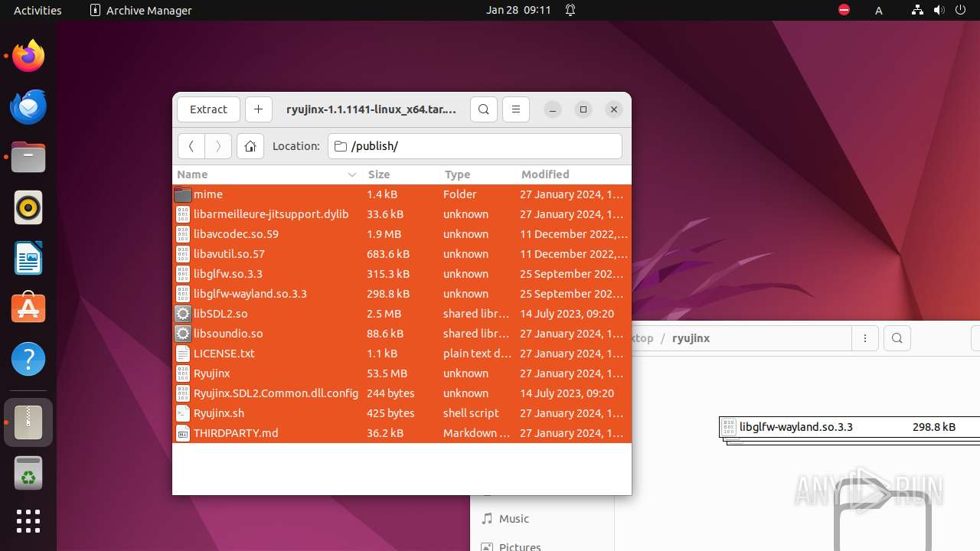Sort by Name column header
This screenshot has height=551, width=980.
point(267,174)
